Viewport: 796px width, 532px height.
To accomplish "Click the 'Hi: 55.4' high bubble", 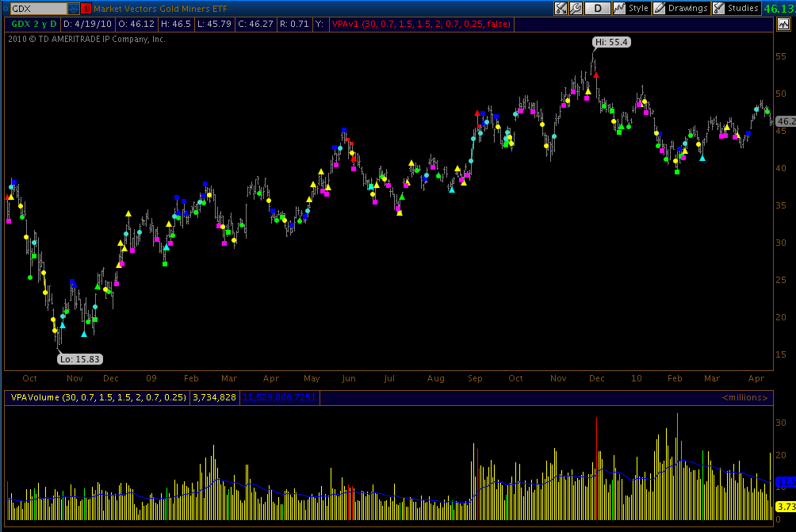I will click(611, 42).
